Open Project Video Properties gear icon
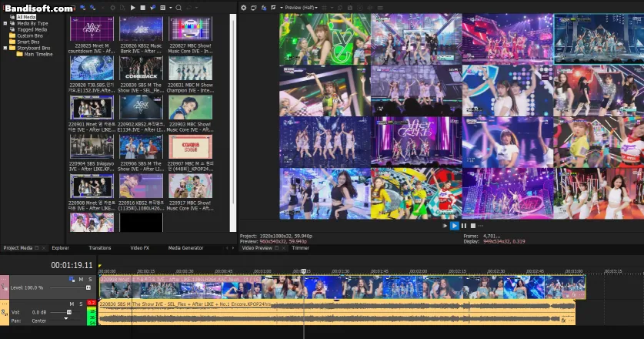The image size is (644, 339). click(x=244, y=8)
